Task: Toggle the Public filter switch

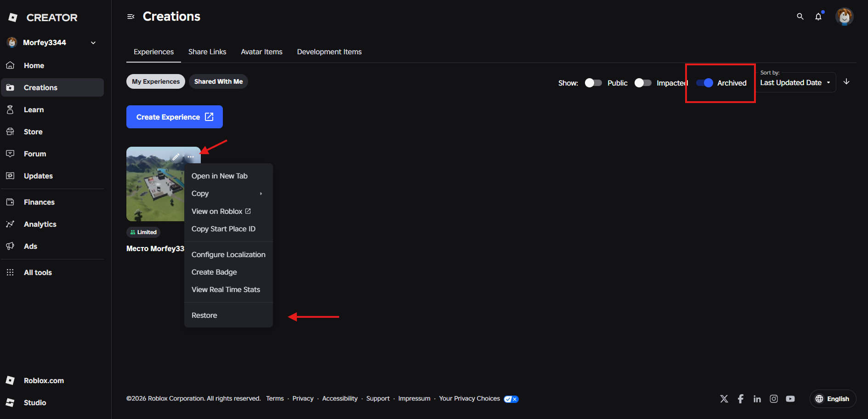Action: [x=593, y=83]
